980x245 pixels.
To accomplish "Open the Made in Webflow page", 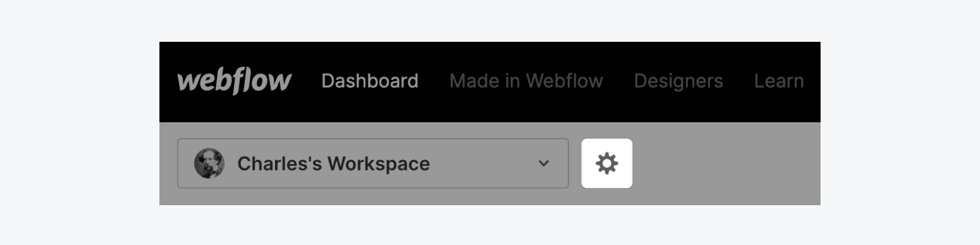I will [x=526, y=81].
